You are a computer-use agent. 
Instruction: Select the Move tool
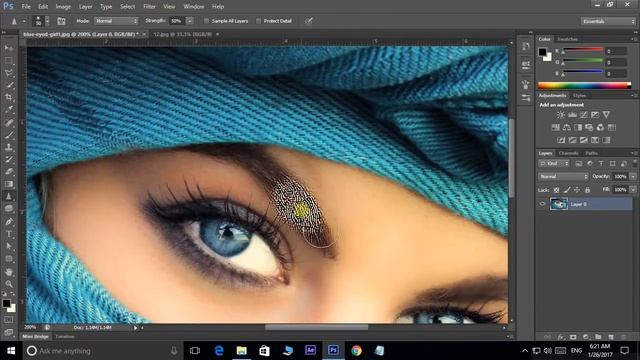point(9,48)
